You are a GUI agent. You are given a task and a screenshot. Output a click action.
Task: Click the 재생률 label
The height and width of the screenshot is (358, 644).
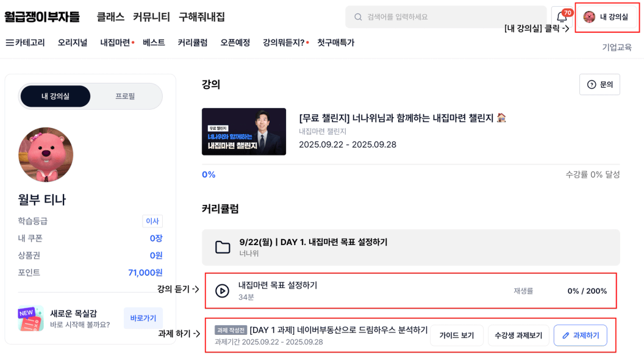[523, 291]
